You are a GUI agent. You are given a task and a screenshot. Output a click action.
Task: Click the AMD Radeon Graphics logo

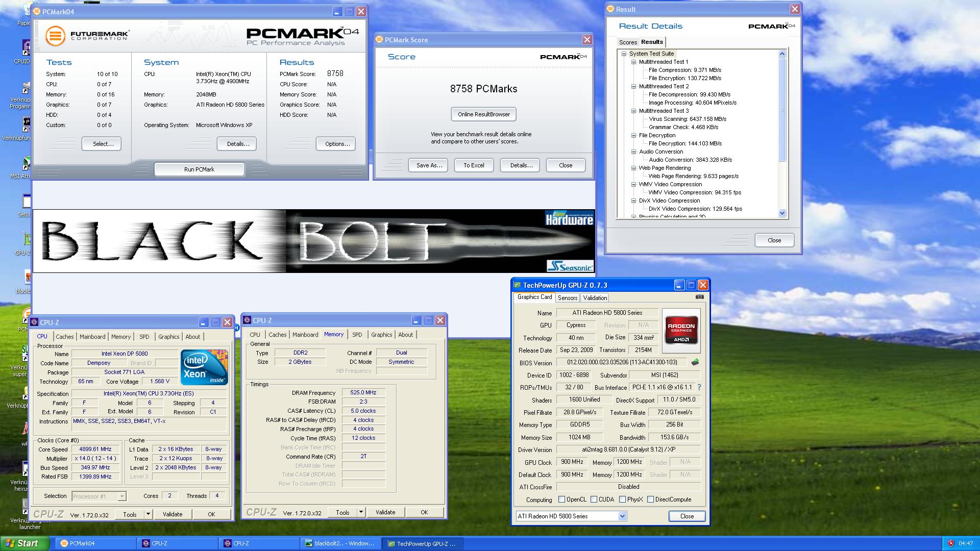[x=681, y=330]
